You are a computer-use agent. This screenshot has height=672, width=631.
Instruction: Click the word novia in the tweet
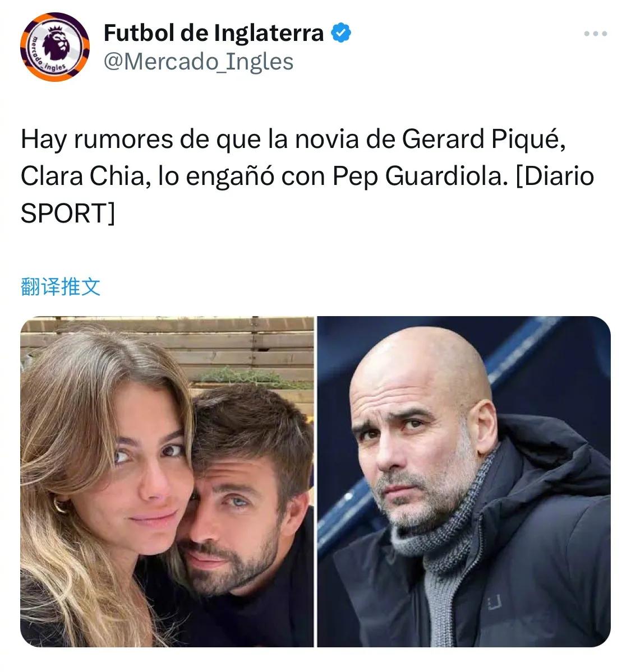pos(327,140)
